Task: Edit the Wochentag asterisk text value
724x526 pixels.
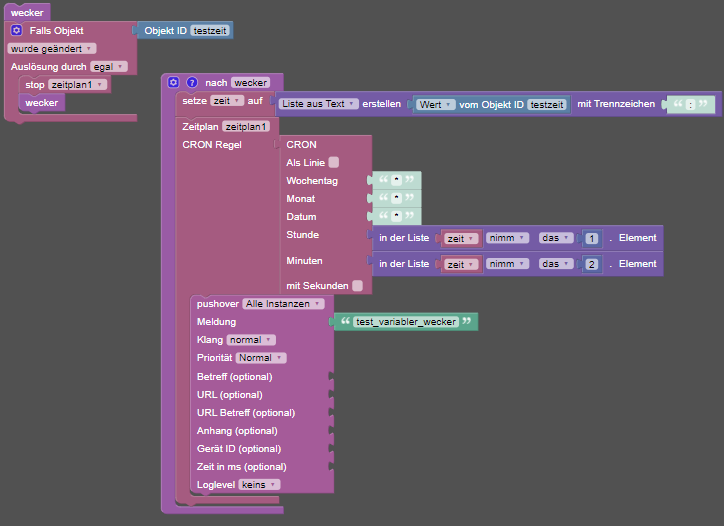Action: 396,180
